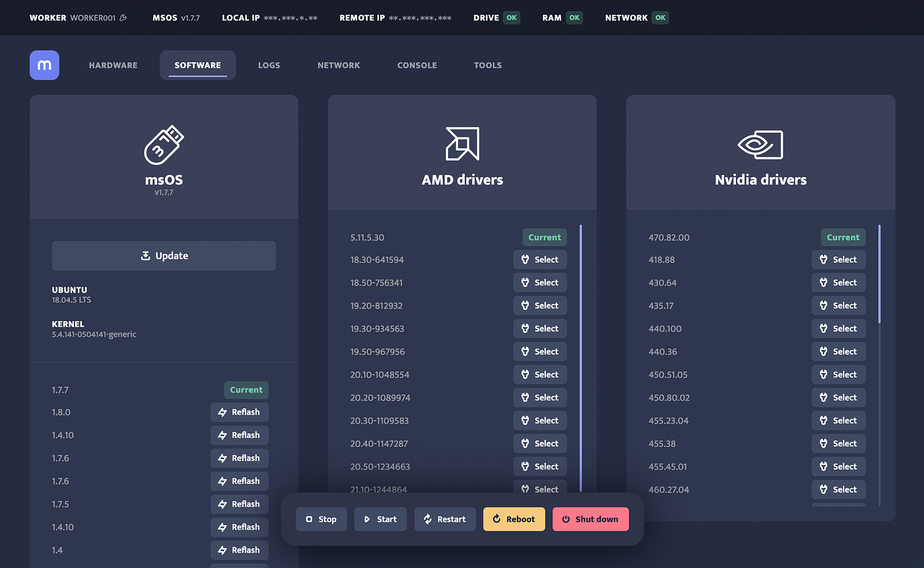
Task: Click the msOS USB stick icon
Action: click(x=164, y=145)
